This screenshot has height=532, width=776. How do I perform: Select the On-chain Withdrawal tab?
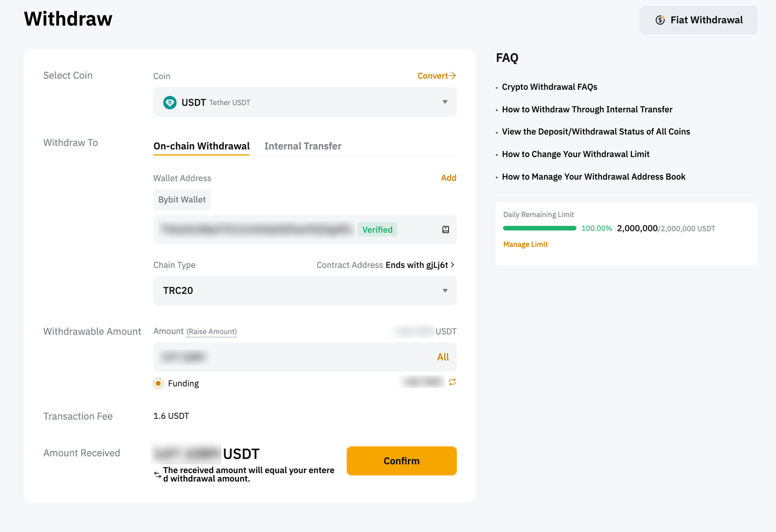click(201, 146)
